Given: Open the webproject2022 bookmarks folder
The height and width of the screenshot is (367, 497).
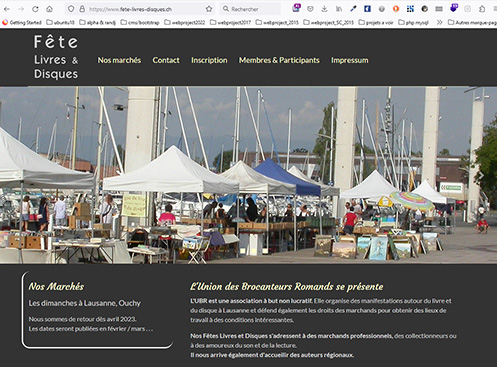Looking at the screenshot, I should coord(184,22).
